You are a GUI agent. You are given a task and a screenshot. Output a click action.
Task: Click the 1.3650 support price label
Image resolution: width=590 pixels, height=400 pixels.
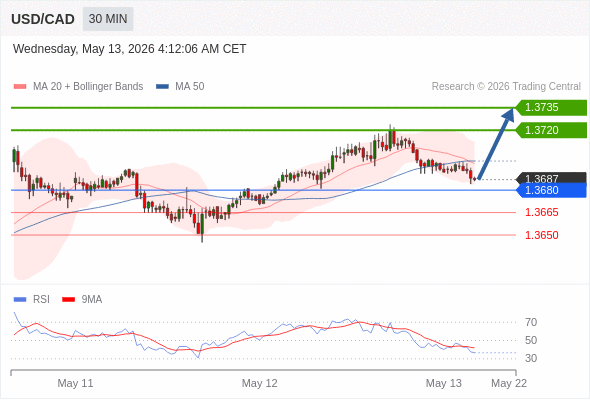tap(541, 235)
